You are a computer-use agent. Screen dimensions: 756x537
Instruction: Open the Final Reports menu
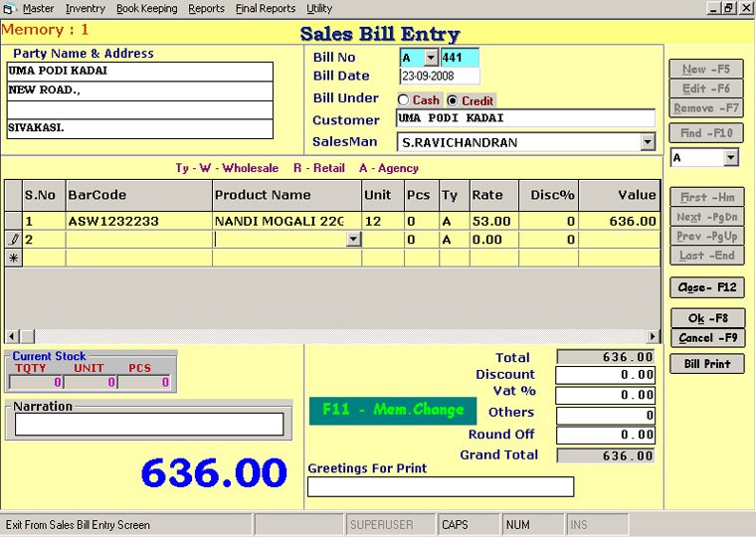click(x=265, y=8)
